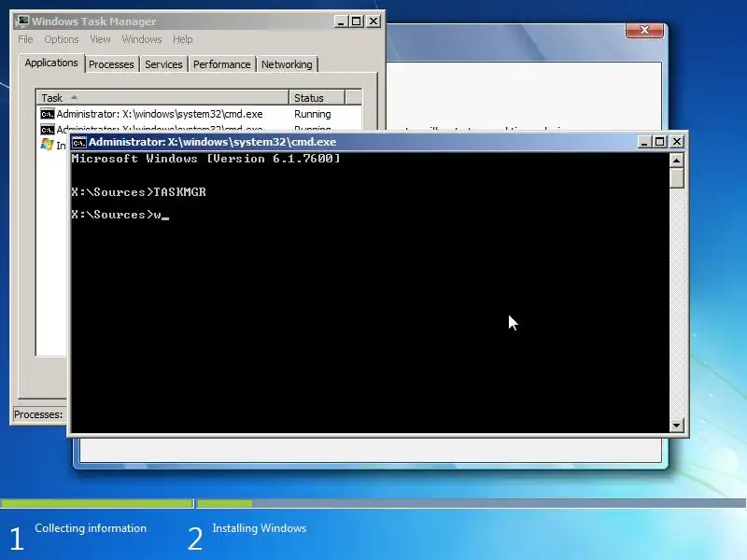Click the Installing Windows progress bar

pyautogui.click(x=472, y=503)
